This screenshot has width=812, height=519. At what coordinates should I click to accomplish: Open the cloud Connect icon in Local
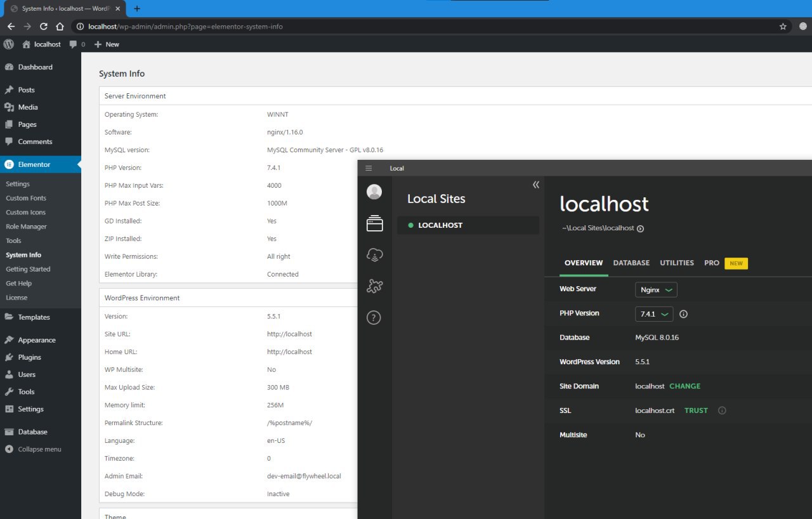click(374, 255)
